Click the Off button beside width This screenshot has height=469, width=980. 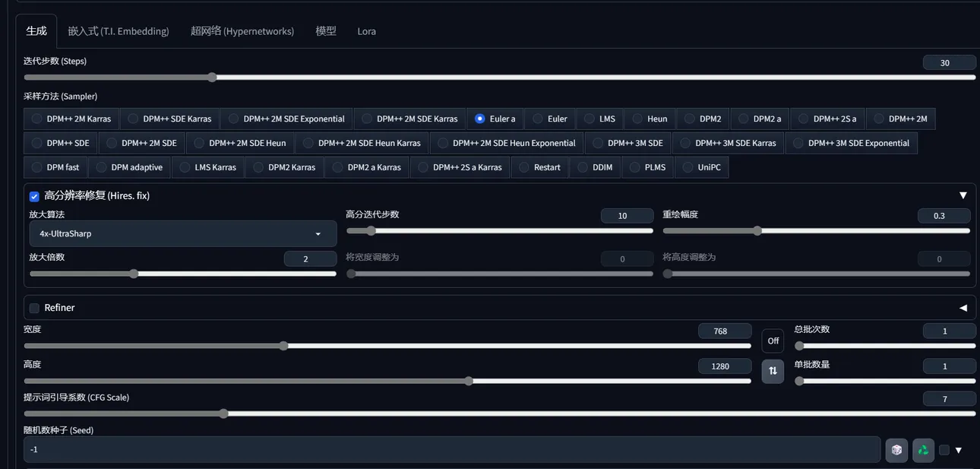tap(773, 341)
